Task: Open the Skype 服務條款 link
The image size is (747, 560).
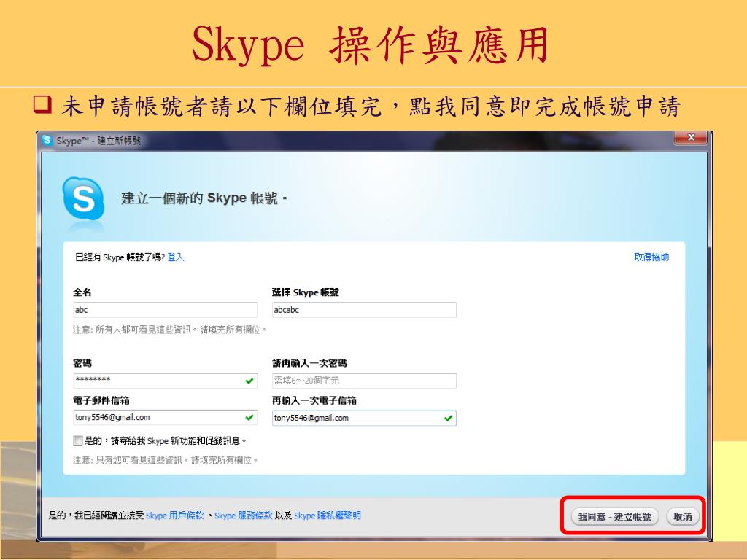Action: pos(244,516)
